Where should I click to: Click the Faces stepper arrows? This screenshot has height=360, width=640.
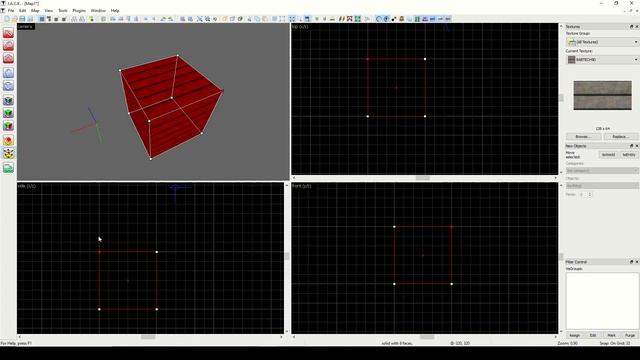[x=589, y=194]
